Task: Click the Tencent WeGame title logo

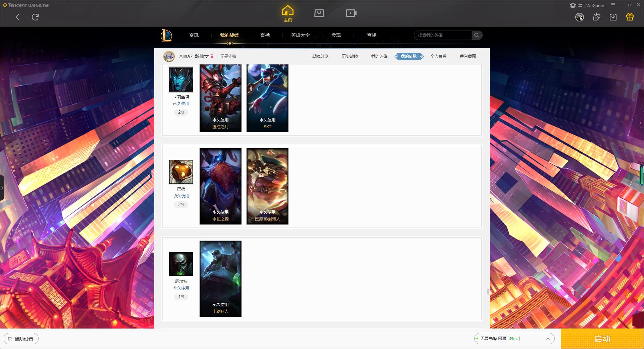Action: 26,5
